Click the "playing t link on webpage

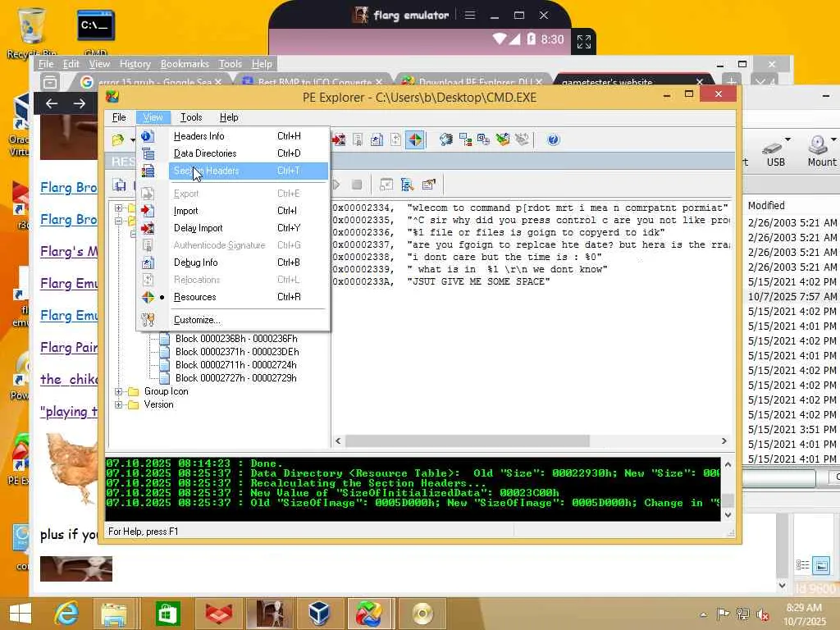point(69,412)
